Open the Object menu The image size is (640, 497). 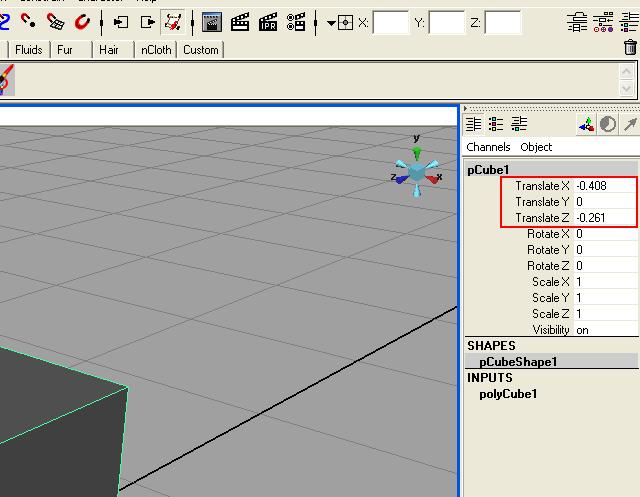pyautogui.click(x=536, y=147)
